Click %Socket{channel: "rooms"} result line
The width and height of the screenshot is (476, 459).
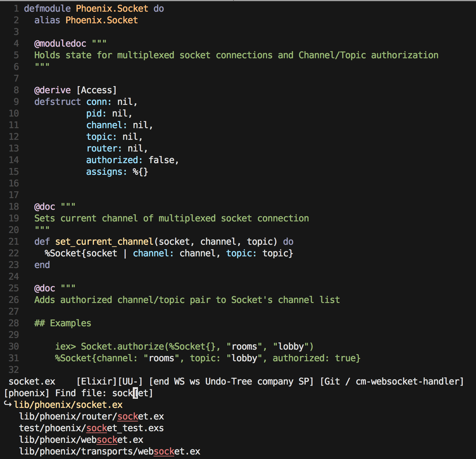tap(208, 358)
